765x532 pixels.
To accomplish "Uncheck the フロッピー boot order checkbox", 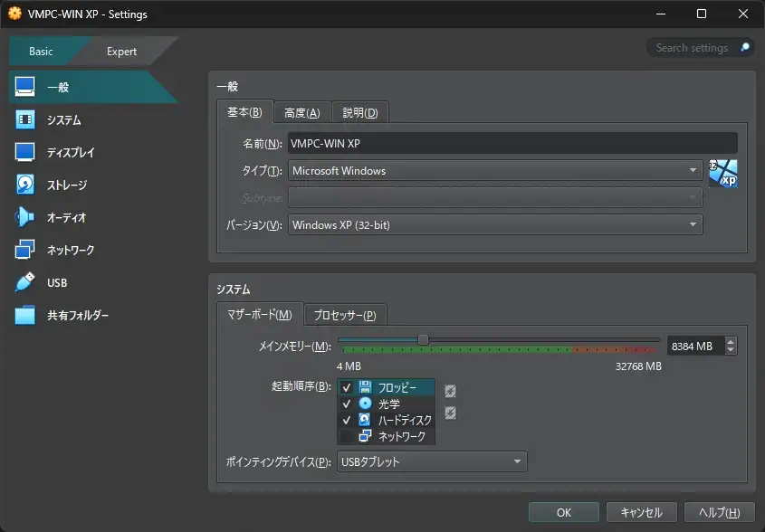I will point(347,387).
